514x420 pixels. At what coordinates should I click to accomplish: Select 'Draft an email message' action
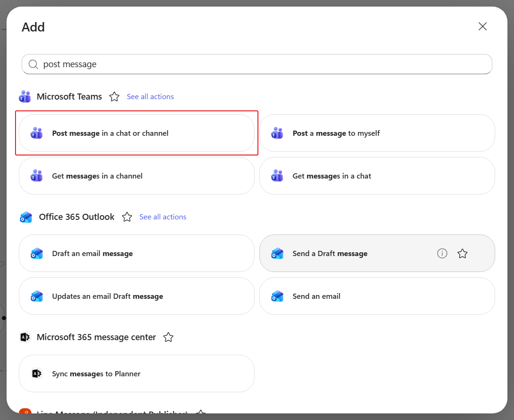(x=137, y=253)
